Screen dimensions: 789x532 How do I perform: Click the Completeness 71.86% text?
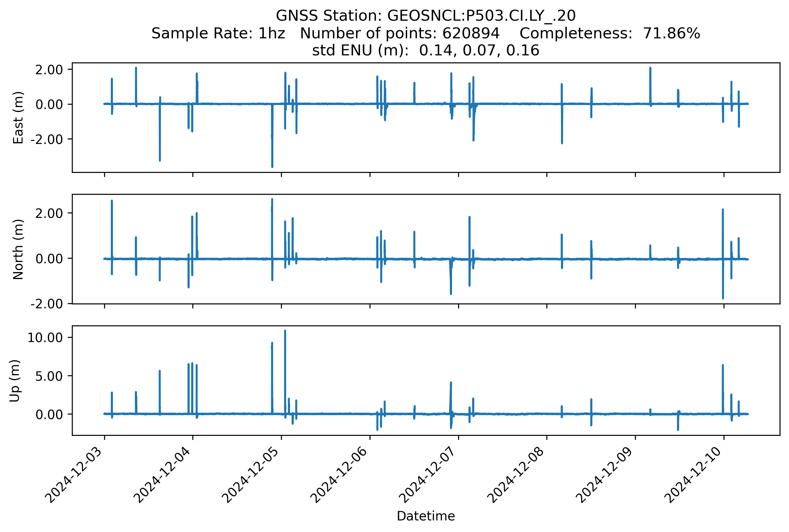coord(609,33)
